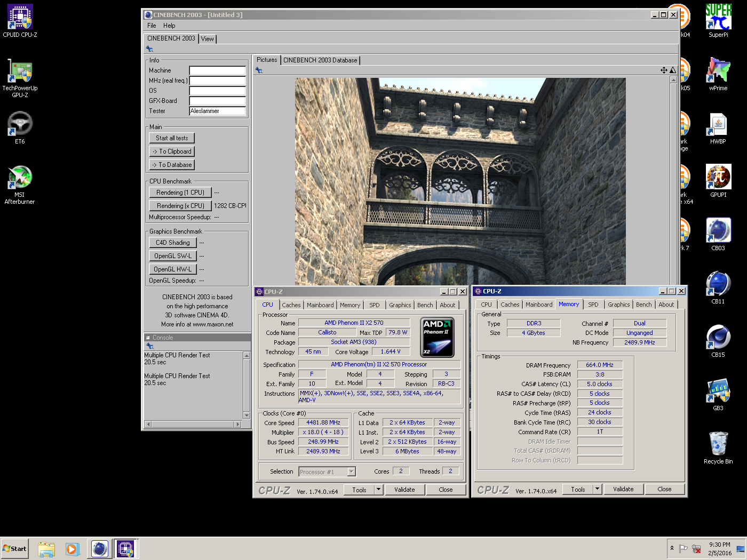This screenshot has height=560, width=747.
Task: Click the To Clipboard button
Action: 172,151
